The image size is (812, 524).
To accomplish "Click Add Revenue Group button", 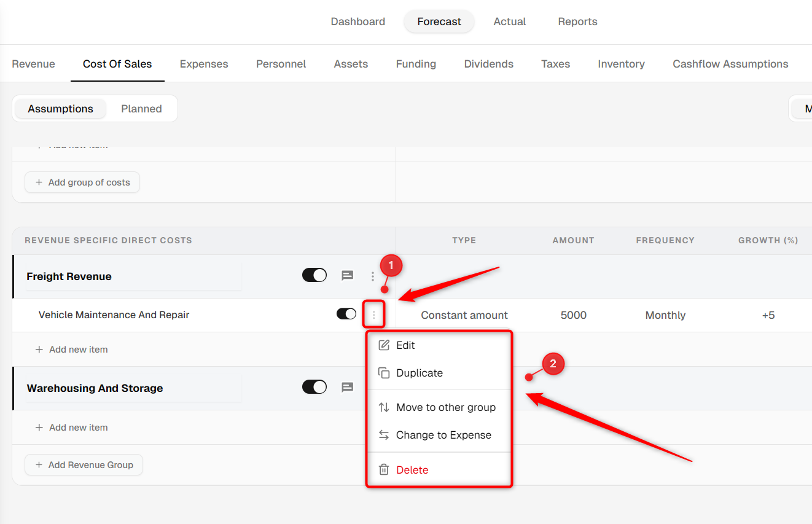I will coord(84,465).
